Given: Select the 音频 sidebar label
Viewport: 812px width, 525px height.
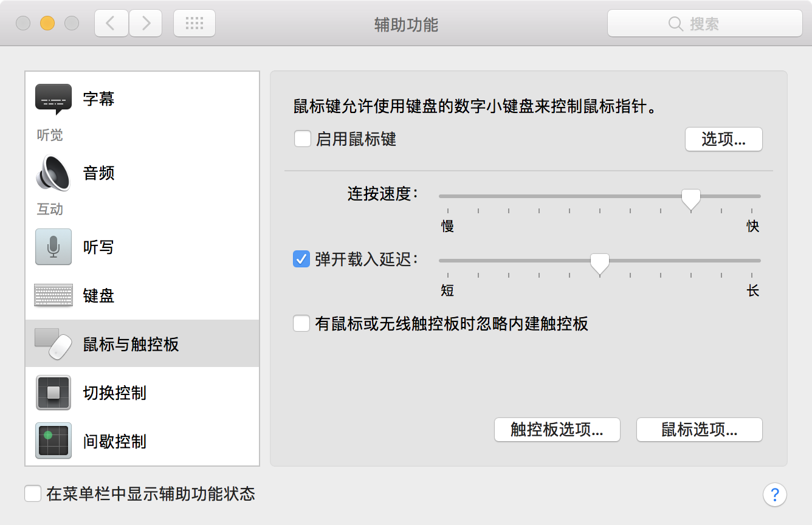Looking at the screenshot, I should pos(99,173).
